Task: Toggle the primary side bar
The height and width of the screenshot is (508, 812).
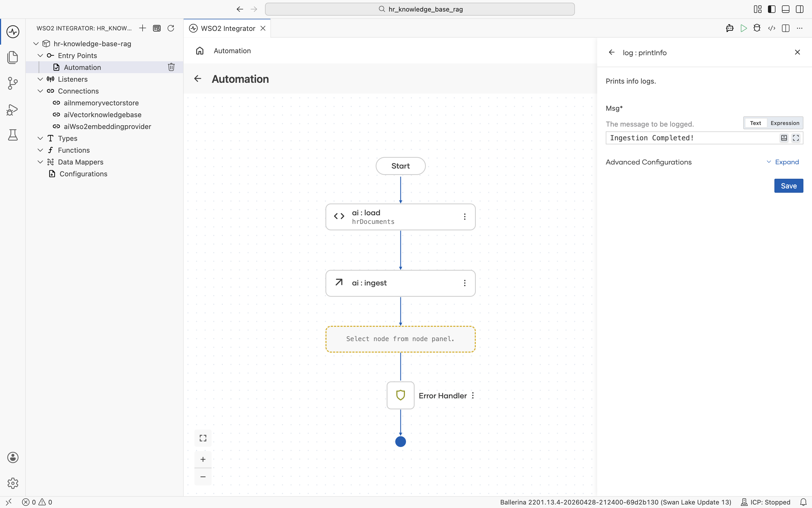Action: [772, 9]
